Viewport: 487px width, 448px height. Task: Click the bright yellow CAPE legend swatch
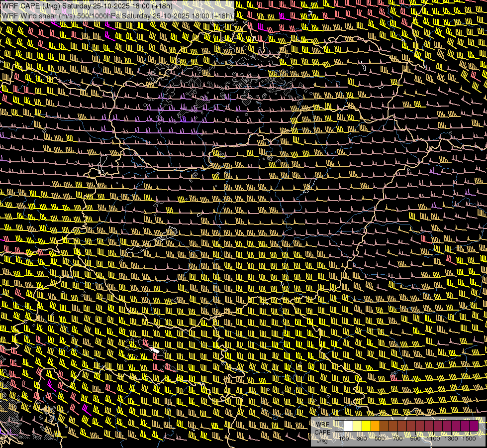(x=367, y=426)
